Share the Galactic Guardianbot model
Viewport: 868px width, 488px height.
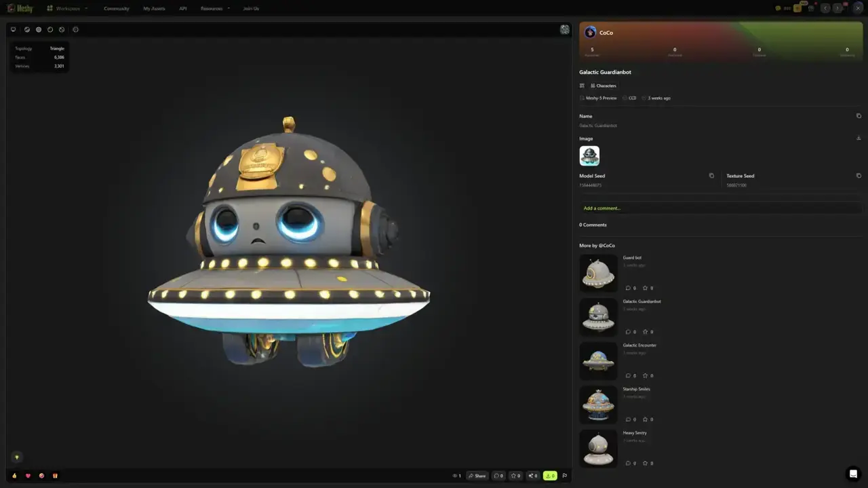[x=477, y=476]
